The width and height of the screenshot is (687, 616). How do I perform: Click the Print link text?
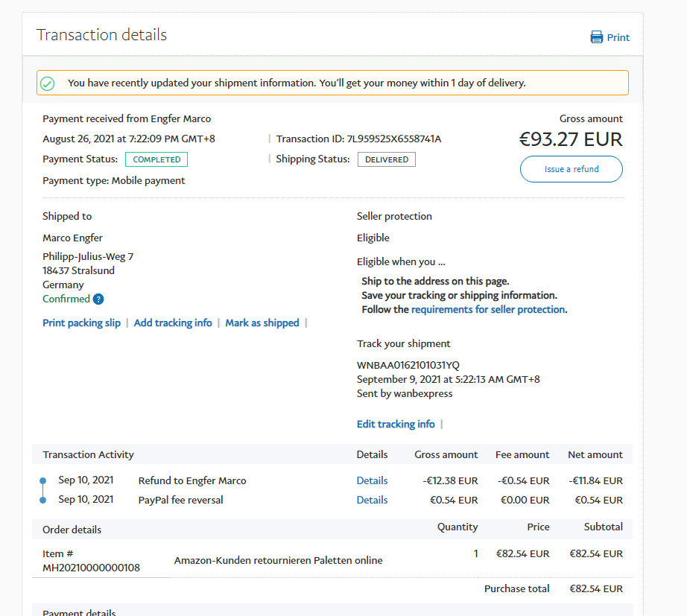click(x=618, y=37)
